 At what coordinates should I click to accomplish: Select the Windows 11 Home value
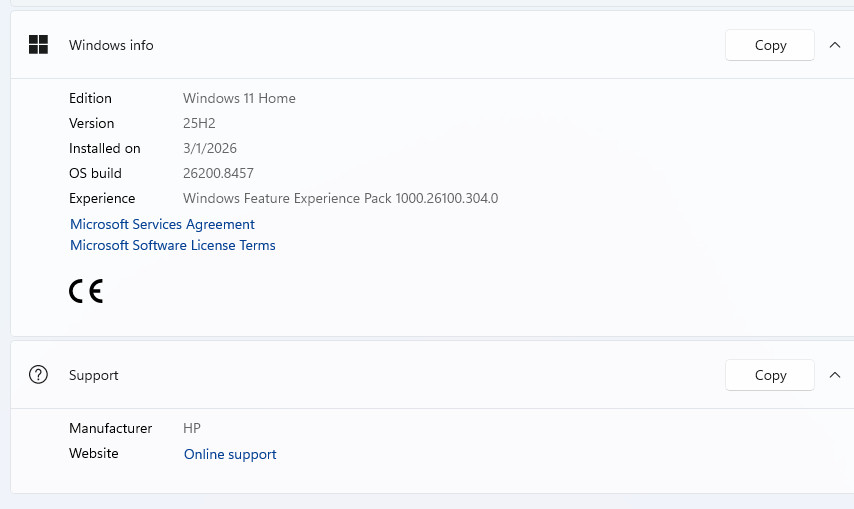pyautogui.click(x=239, y=98)
